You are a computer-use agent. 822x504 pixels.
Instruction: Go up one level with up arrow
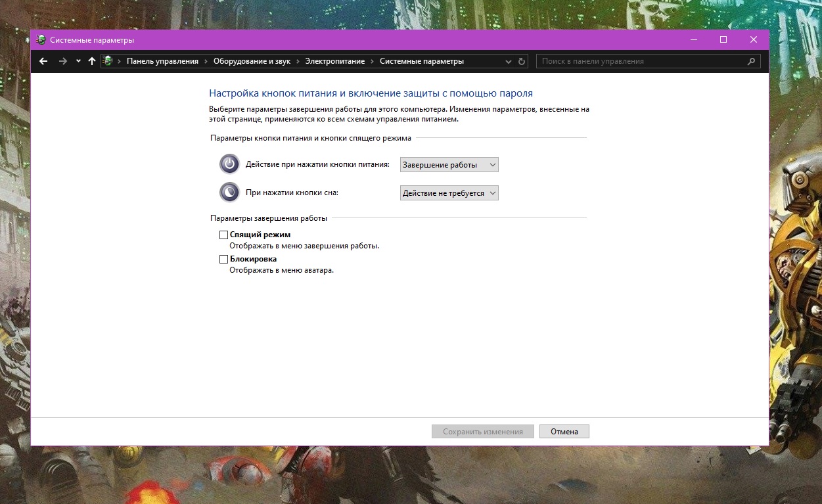click(92, 61)
